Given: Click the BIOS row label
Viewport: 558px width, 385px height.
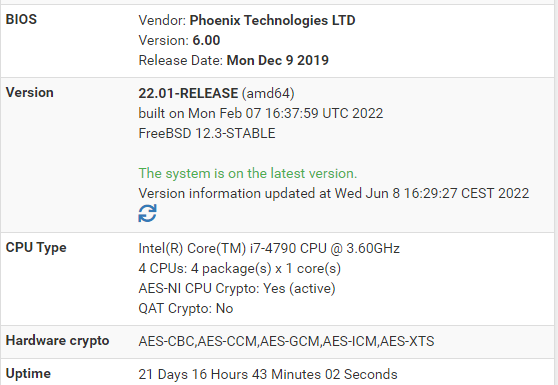Looking at the screenshot, I should click(x=21, y=19).
